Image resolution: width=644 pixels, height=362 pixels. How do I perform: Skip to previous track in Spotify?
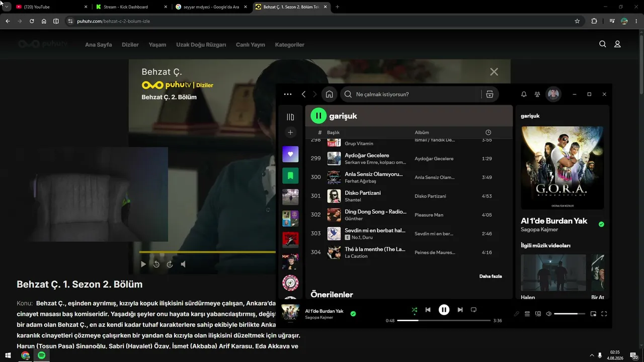(428, 310)
